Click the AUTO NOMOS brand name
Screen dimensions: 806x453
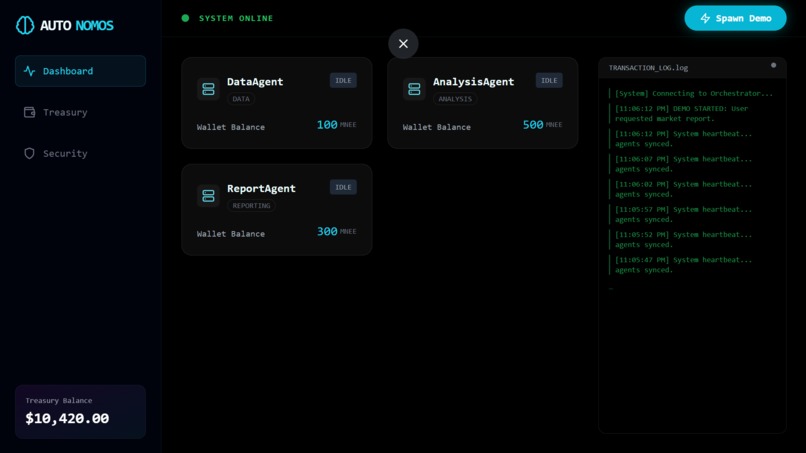click(x=77, y=25)
